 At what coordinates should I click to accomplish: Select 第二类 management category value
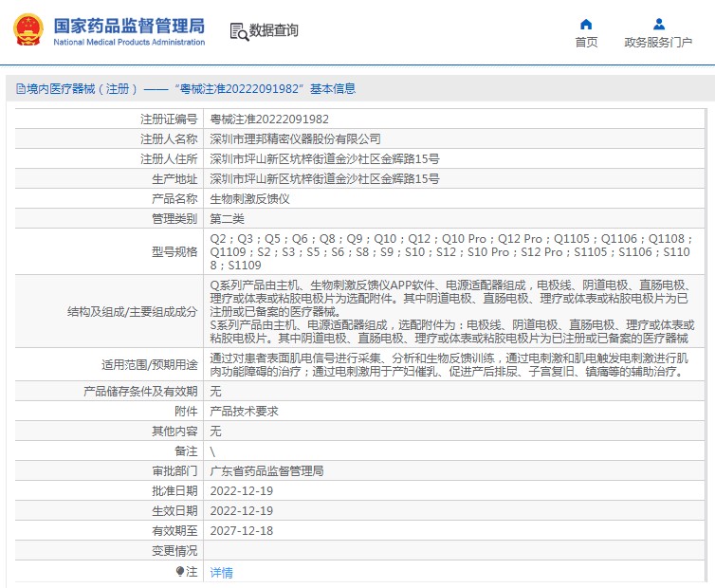(x=227, y=219)
